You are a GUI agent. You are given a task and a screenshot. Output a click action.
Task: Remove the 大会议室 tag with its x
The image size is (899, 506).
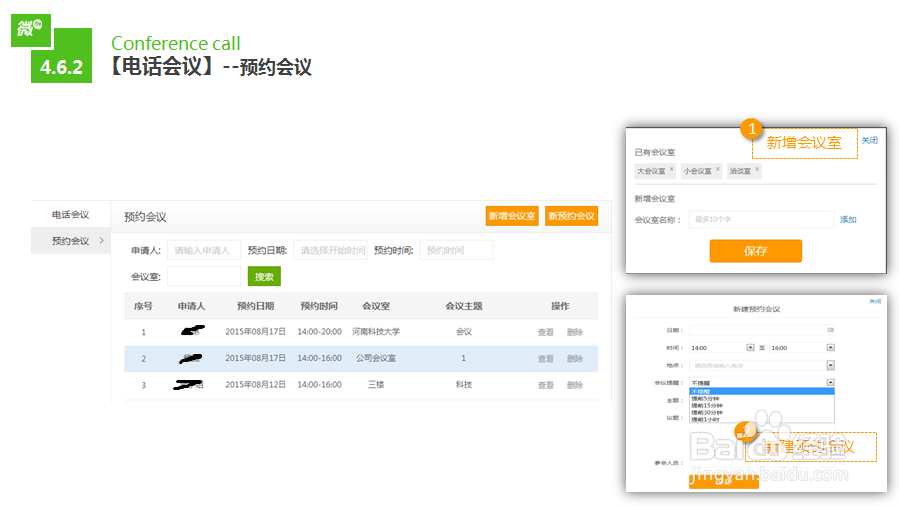pyautogui.click(x=671, y=169)
